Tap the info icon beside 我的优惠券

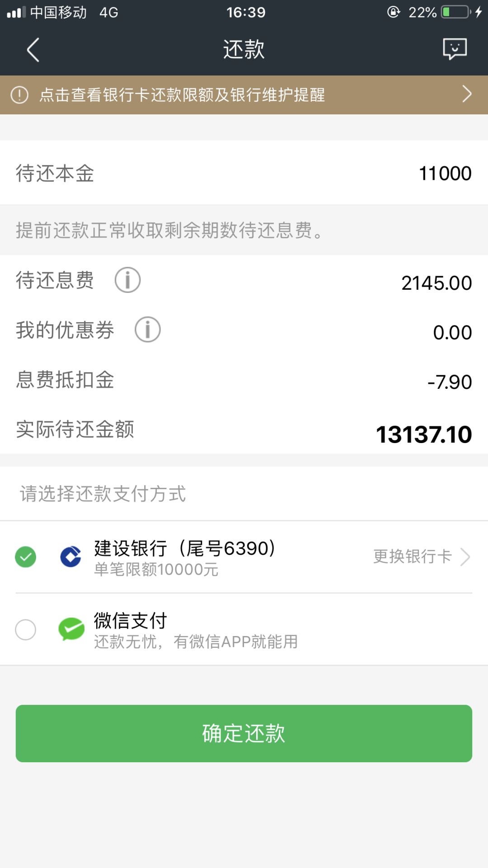coord(147,330)
